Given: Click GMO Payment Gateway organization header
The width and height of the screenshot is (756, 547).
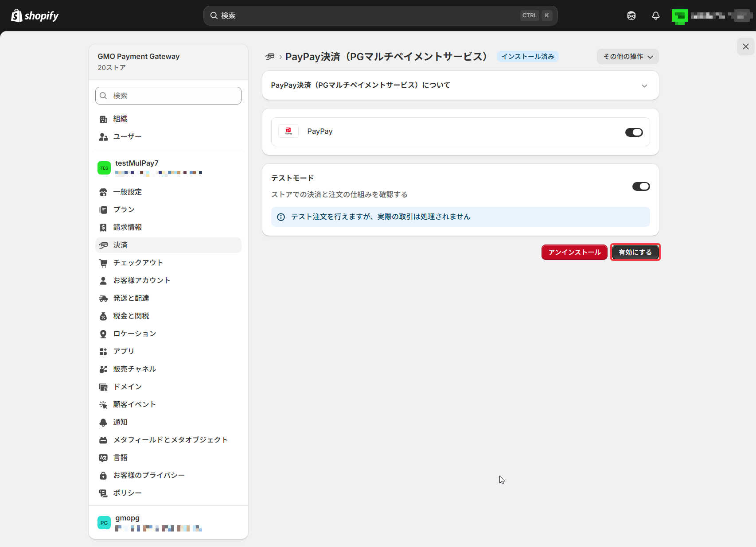Looking at the screenshot, I should pos(168,62).
